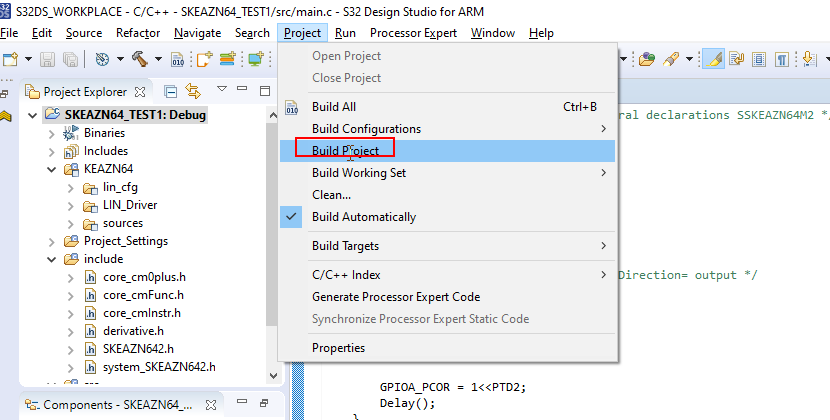Image resolution: width=830 pixels, height=420 pixels.
Task: Click the Next Annotation arrow icon
Action: click(809, 59)
